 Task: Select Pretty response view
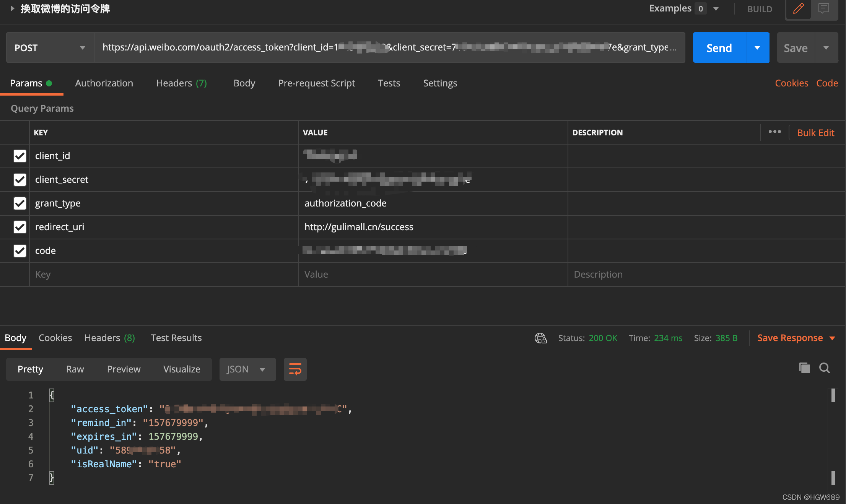coord(30,369)
